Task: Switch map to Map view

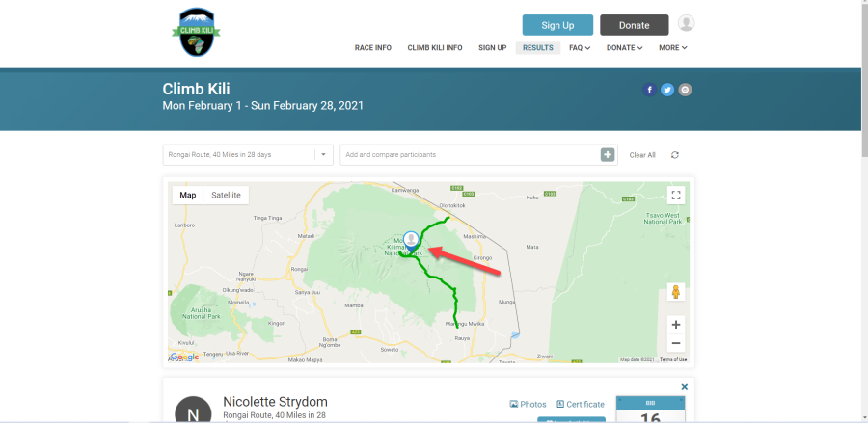Action: pos(188,196)
